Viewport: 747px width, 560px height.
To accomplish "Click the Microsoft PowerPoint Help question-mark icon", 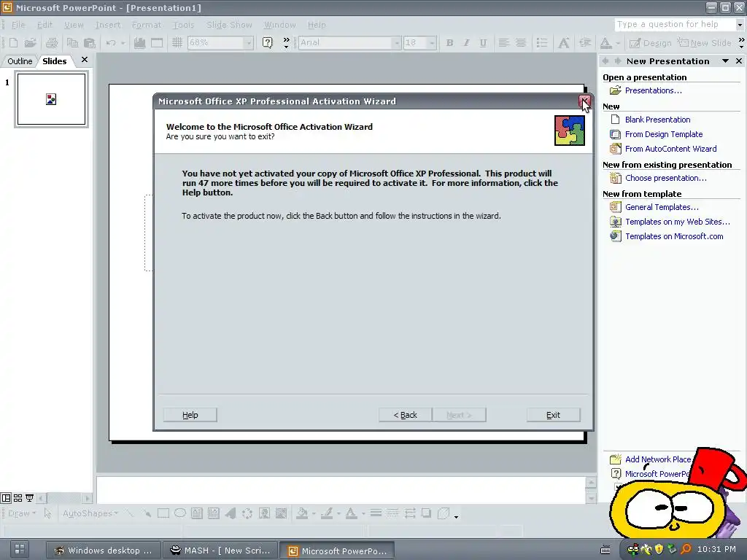I will pyautogui.click(x=268, y=43).
